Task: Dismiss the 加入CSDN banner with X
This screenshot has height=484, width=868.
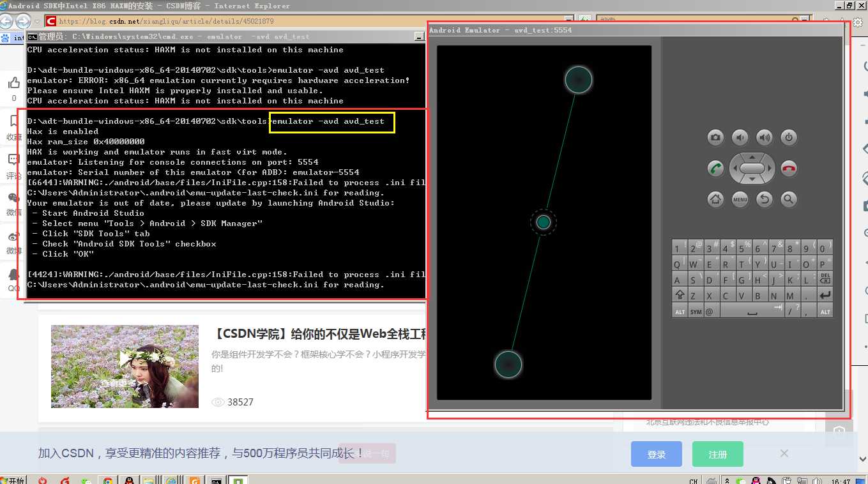Action: pos(784,453)
